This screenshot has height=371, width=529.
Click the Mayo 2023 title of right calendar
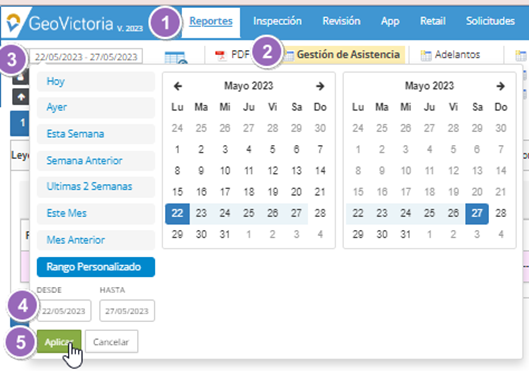click(x=429, y=86)
